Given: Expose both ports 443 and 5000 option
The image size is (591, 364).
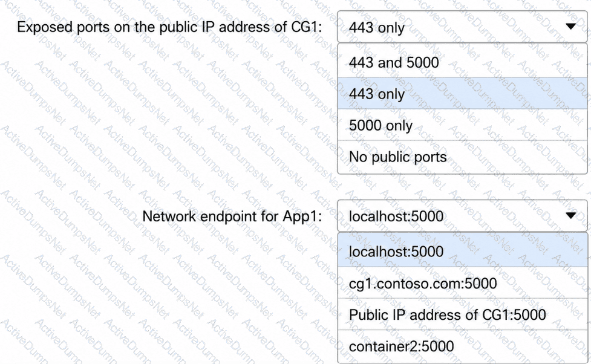Looking at the screenshot, I should (463, 62).
